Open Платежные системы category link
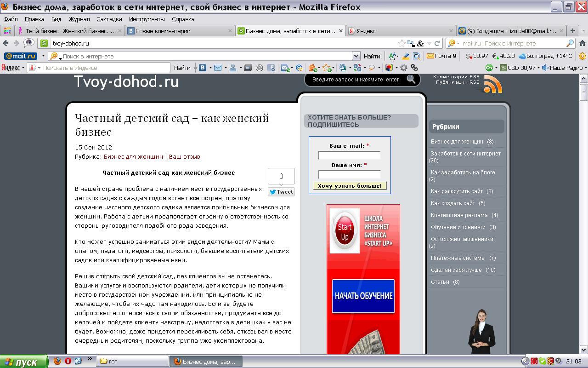 coord(458,258)
